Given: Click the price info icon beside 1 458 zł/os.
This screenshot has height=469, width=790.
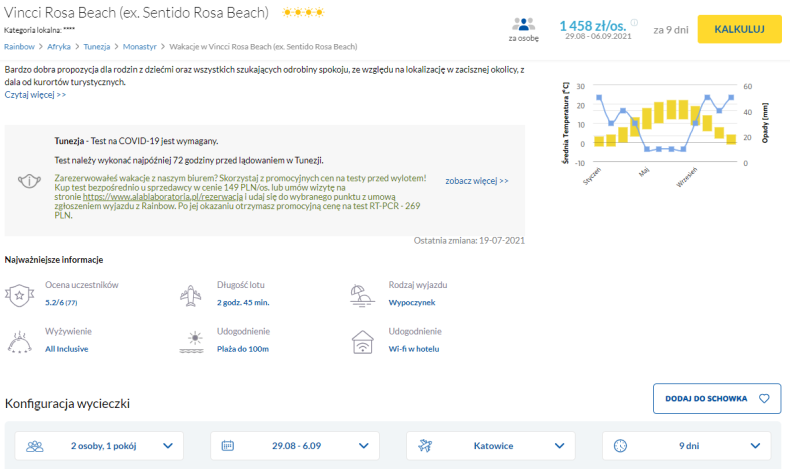Looking at the screenshot, I should click(x=634, y=22).
